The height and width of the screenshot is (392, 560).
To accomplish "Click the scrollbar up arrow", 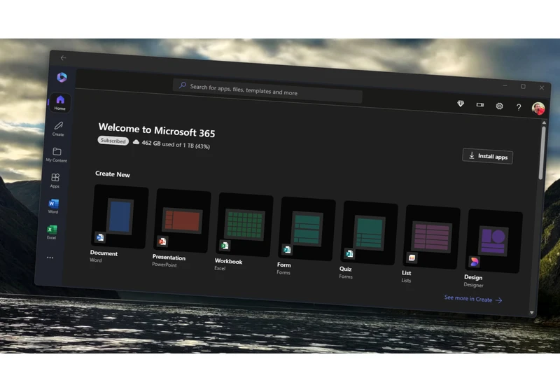I will pyautogui.click(x=545, y=122).
